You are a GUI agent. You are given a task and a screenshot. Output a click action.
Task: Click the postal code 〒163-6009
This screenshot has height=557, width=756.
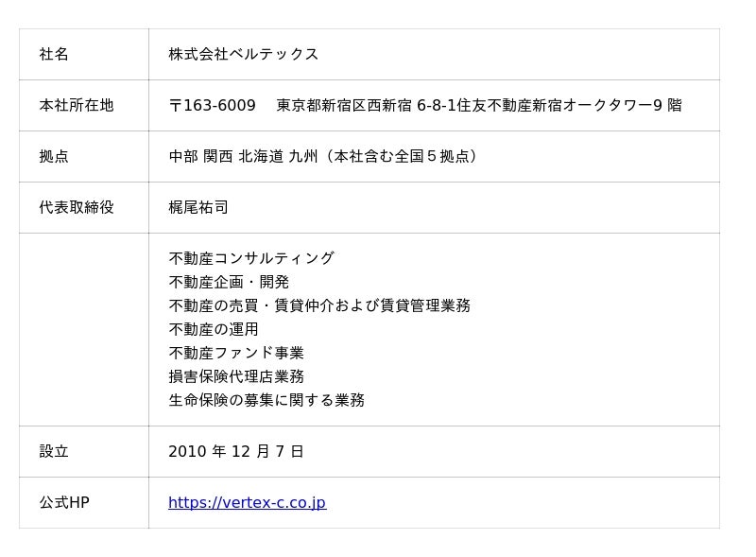pos(212,106)
